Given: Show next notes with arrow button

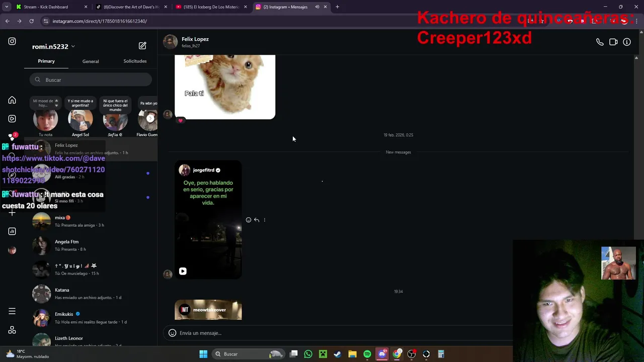Looking at the screenshot, I should coord(150,119).
